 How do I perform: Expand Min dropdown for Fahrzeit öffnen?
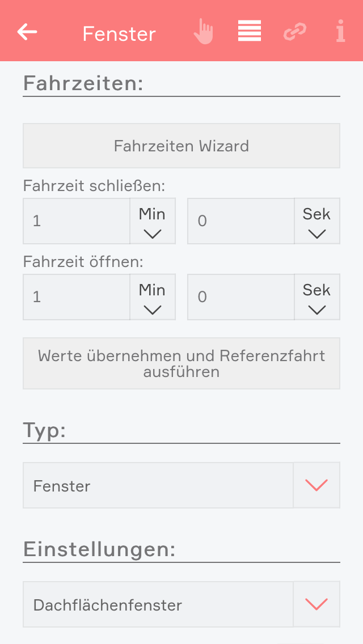153,297
